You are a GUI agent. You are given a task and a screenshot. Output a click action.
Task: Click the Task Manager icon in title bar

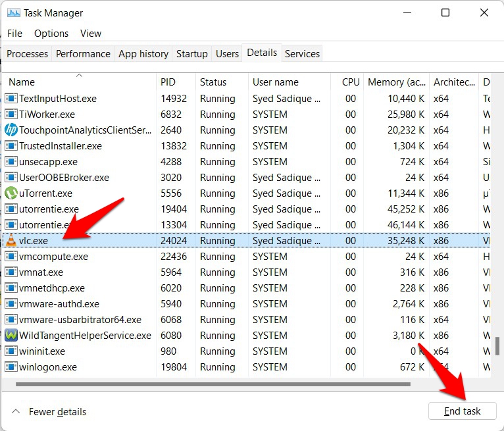coord(13,13)
